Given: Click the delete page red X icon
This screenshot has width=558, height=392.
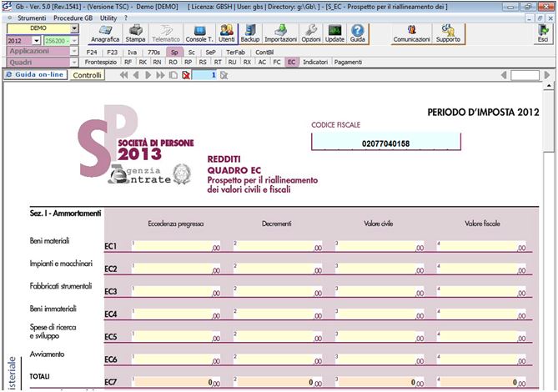Looking at the screenshot, I should (186, 75).
